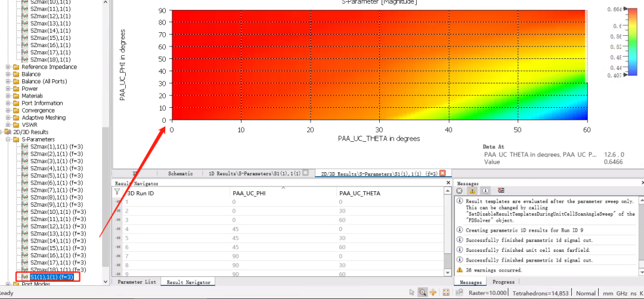Select the Messages tab
Image resolution: width=644 pixels, height=299 pixels.
coord(470,282)
